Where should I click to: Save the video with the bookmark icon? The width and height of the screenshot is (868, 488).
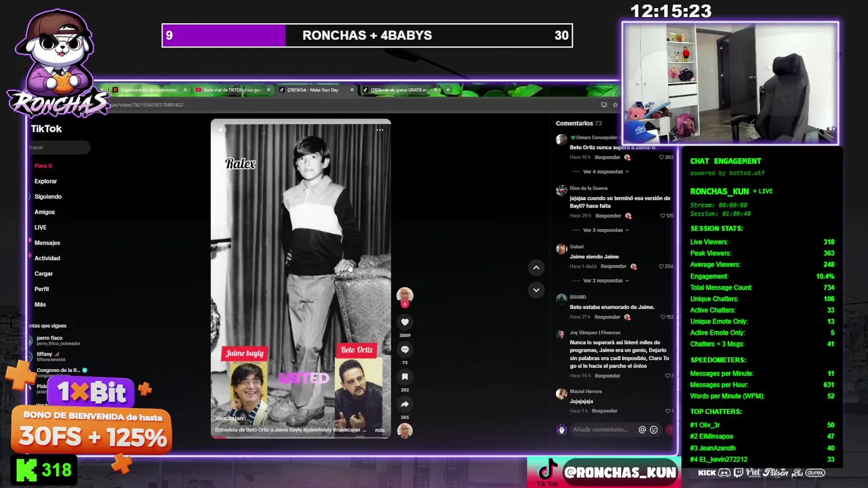(405, 377)
